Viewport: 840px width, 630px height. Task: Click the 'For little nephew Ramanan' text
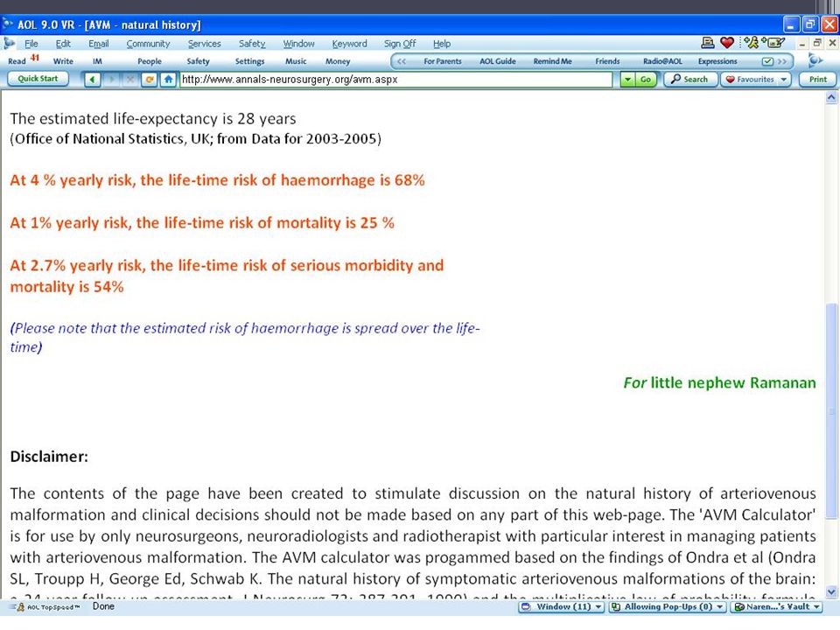[719, 383]
